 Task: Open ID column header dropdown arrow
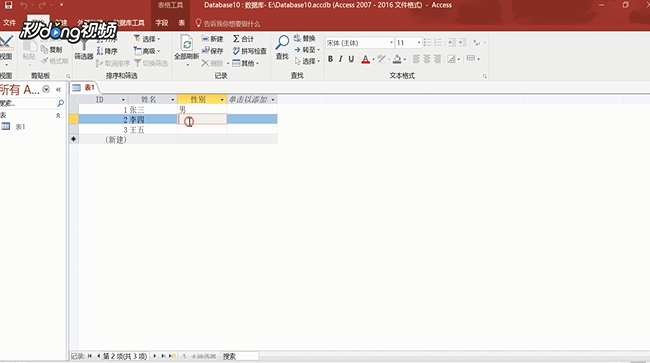(x=123, y=99)
